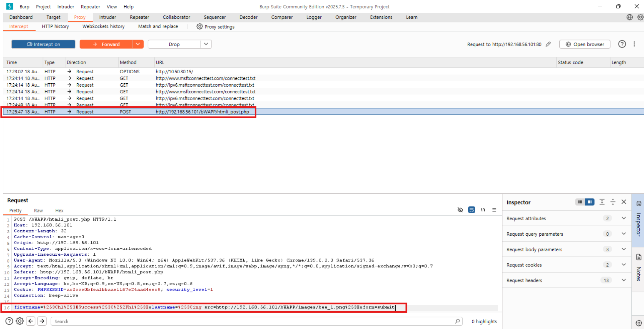Forward the intercepted request
Viewport: 644px width, 329px height.
click(x=106, y=44)
